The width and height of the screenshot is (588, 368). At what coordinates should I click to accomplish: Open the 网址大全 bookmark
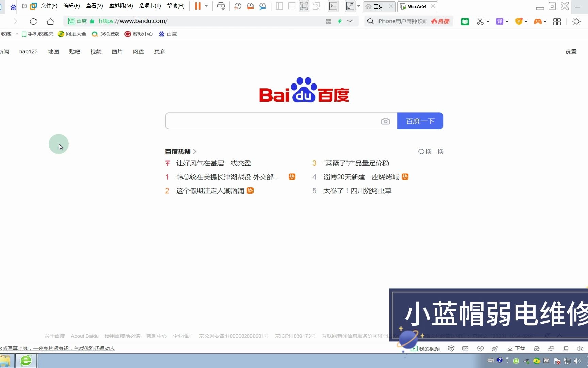72,34
